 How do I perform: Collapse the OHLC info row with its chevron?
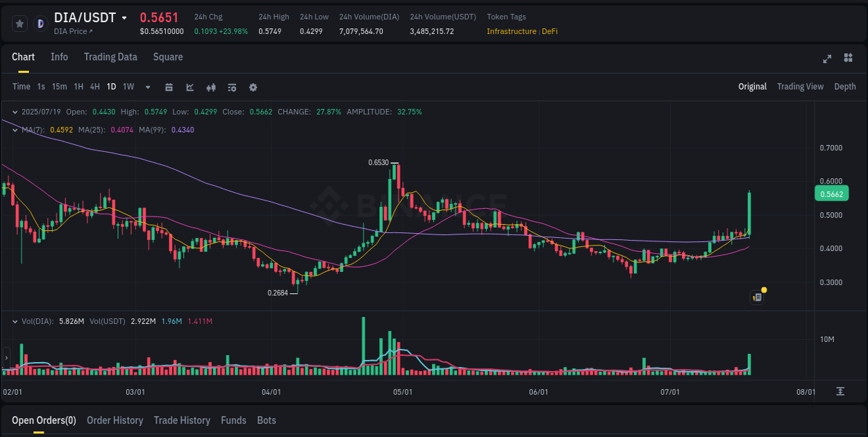[x=15, y=111]
